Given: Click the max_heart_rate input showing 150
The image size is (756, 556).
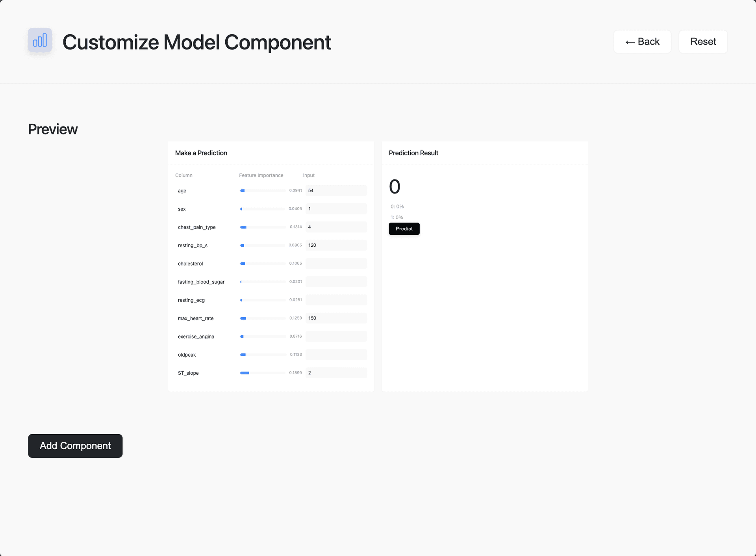Looking at the screenshot, I should (336, 318).
